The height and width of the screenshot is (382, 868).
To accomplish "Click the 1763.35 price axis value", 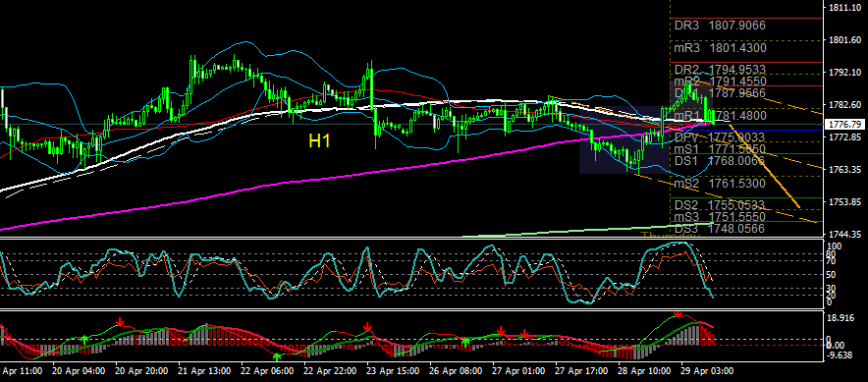I will coord(845,170).
